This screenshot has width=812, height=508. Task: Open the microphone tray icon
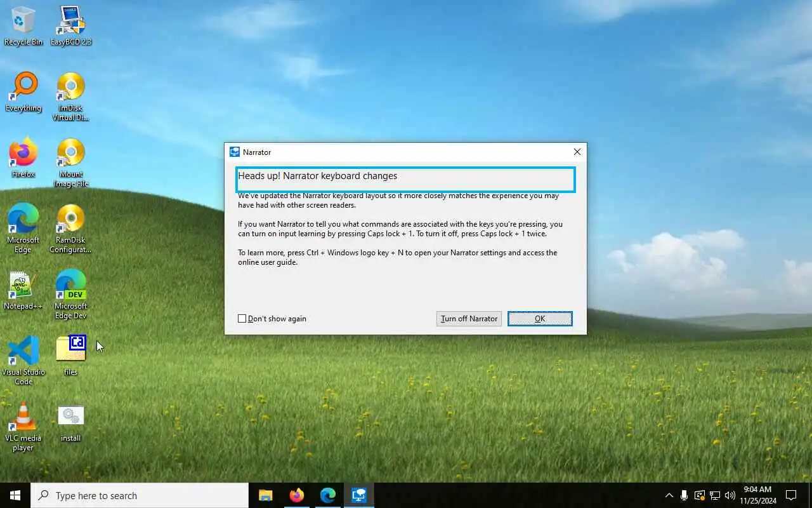tap(684, 495)
